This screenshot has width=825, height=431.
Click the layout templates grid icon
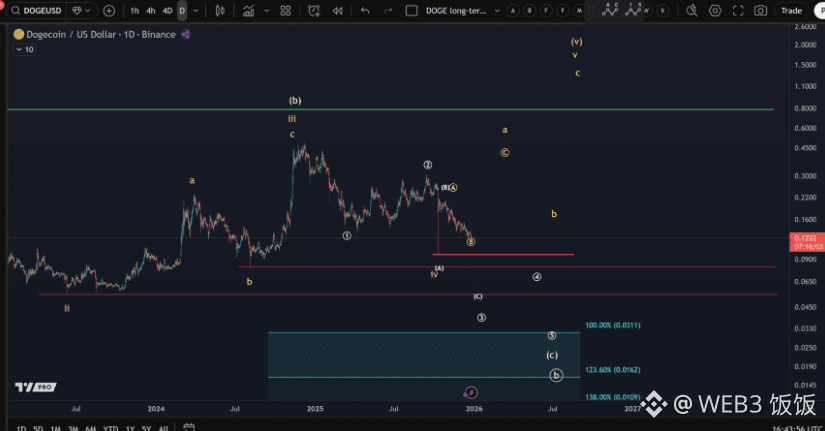pos(286,11)
